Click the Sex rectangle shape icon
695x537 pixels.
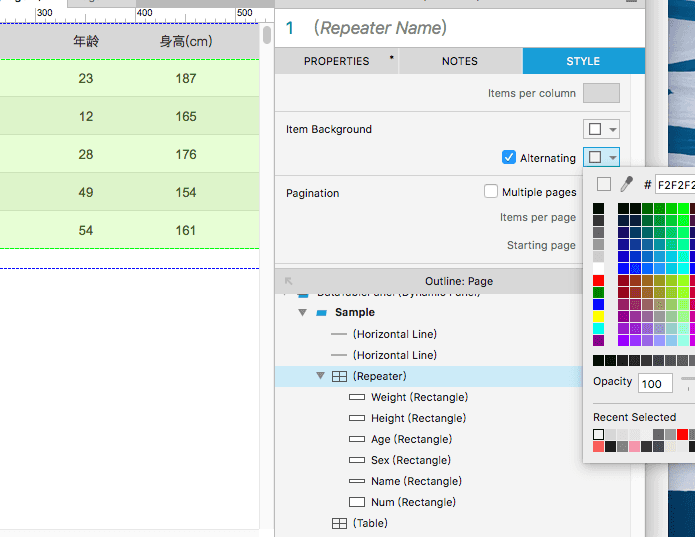tap(357, 460)
